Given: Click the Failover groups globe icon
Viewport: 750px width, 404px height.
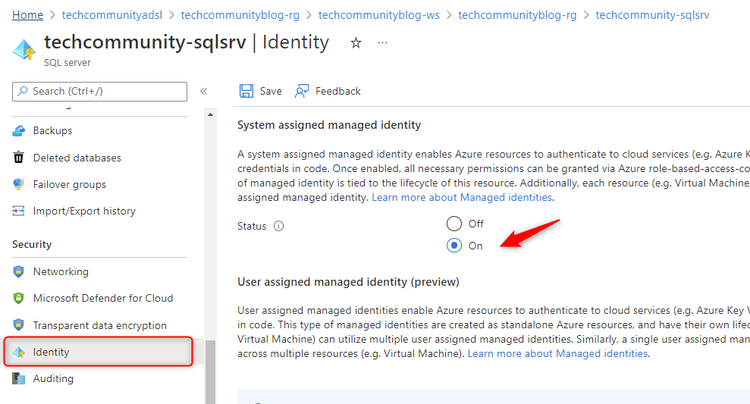Looking at the screenshot, I should pyautogui.click(x=19, y=184).
